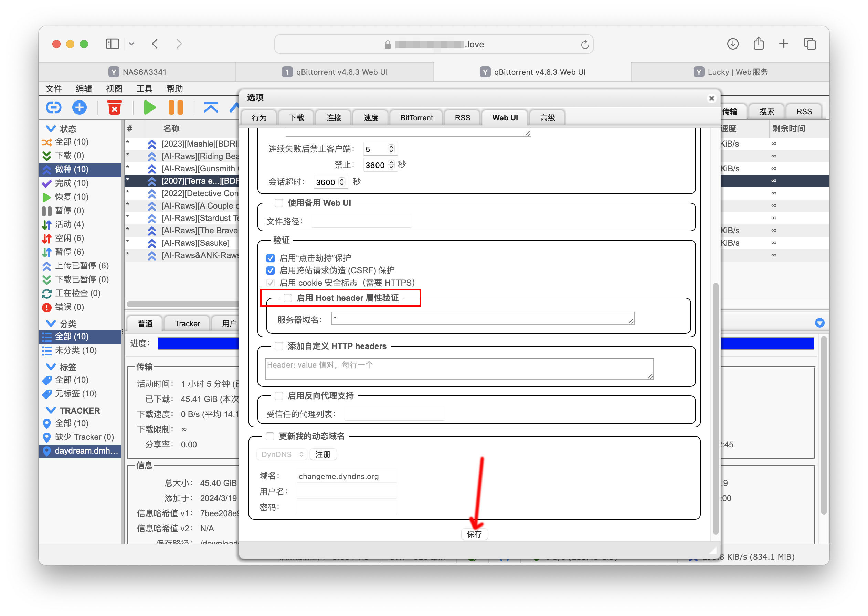Adjust 会话超时 stepper arrows
Viewport: 868px width, 616px height.
click(342, 182)
